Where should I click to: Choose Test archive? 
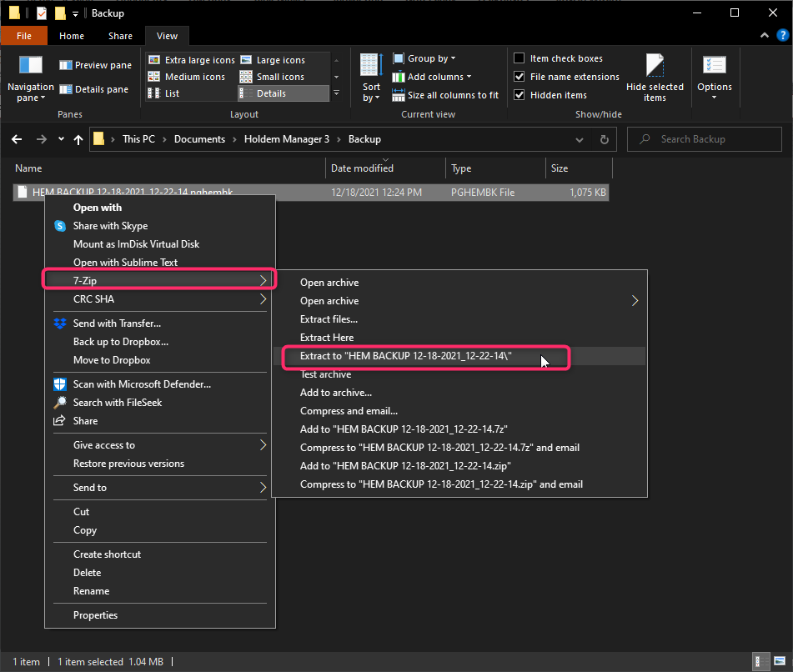tap(459, 374)
